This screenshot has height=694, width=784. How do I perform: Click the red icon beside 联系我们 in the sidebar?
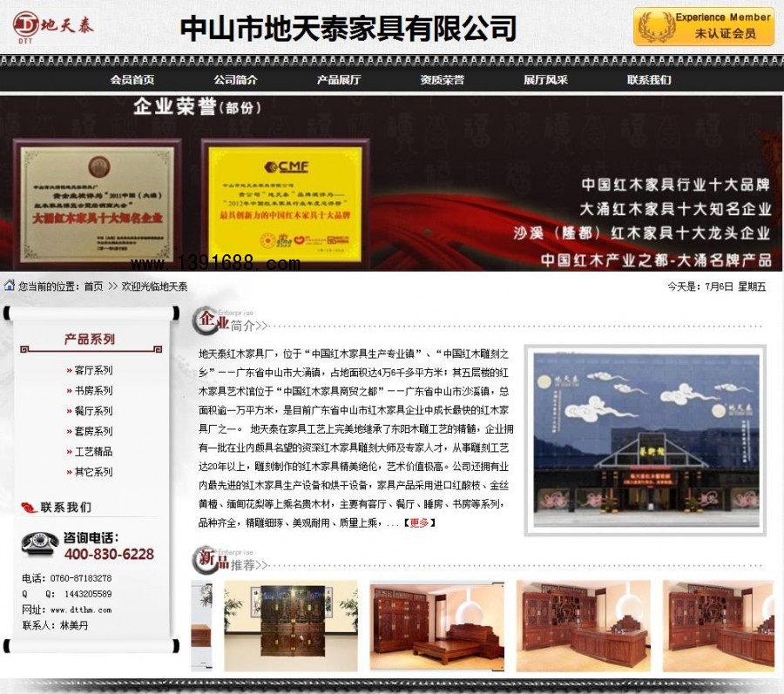pyautogui.click(x=29, y=507)
